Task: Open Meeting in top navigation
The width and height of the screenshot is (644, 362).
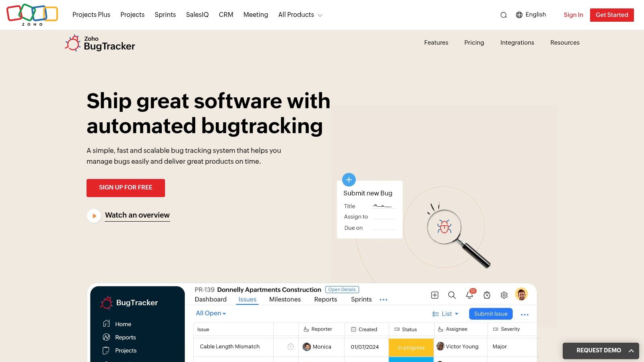Action: pyautogui.click(x=256, y=14)
